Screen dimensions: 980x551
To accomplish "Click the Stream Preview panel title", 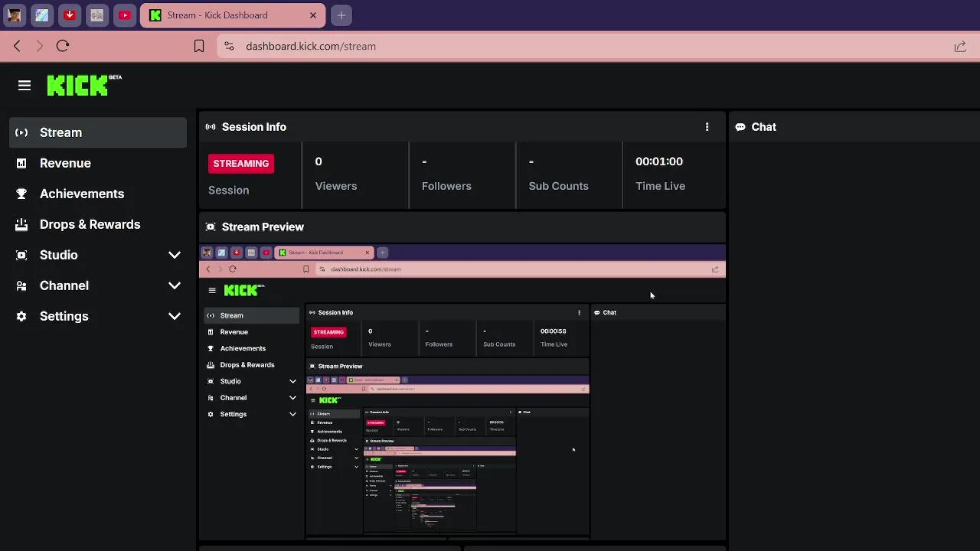I will 263,227.
